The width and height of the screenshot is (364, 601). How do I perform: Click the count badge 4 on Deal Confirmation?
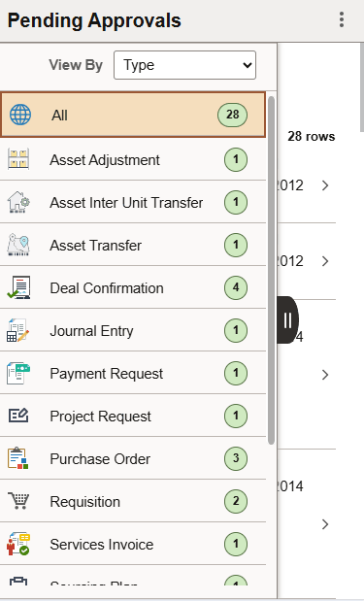coord(236,287)
